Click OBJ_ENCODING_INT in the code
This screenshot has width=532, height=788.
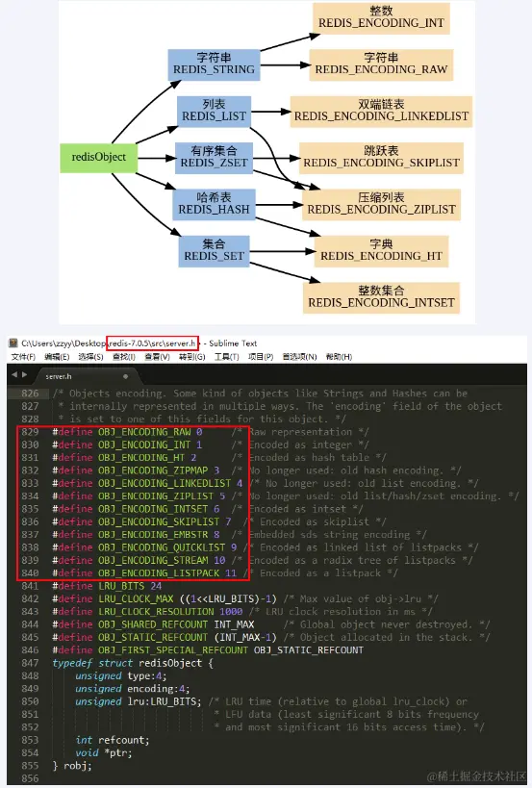click(144, 445)
